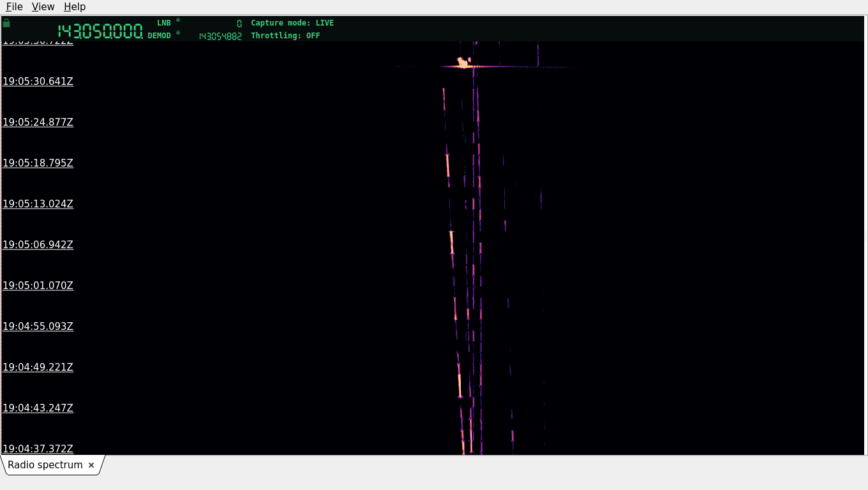Click the LNB label
This screenshot has width=868, height=490.
[164, 23]
